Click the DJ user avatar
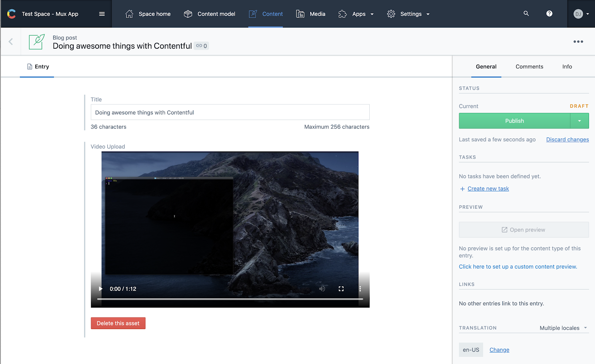 pos(578,14)
